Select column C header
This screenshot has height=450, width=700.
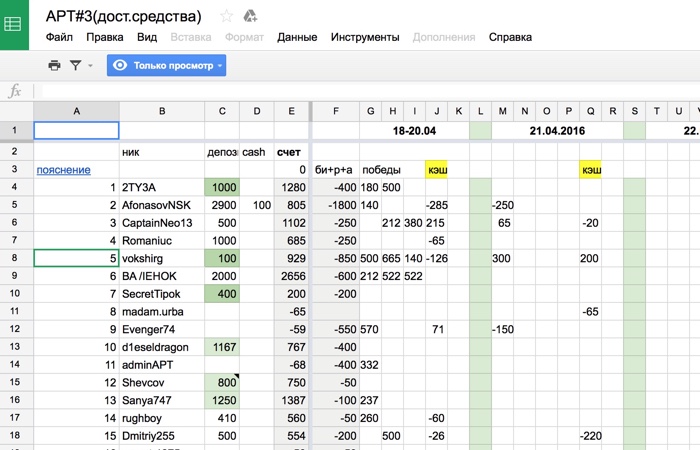coord(222,111)
